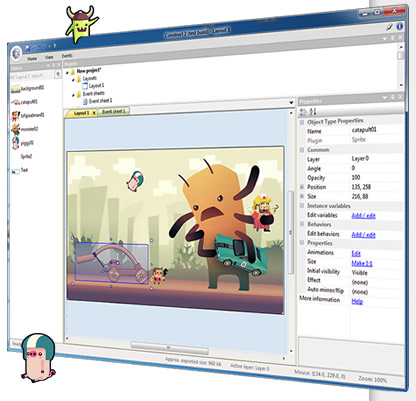Select the flying pig sprite in layout

(x=135, y=182)
